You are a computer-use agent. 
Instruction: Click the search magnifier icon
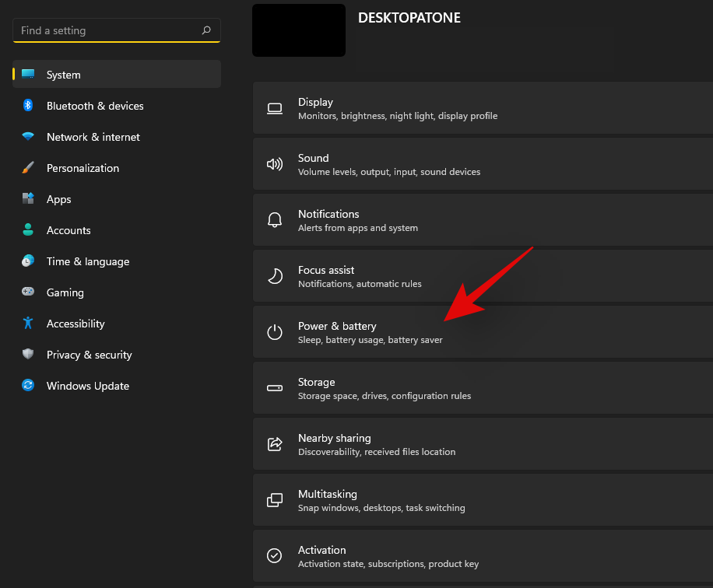point(206,30)
